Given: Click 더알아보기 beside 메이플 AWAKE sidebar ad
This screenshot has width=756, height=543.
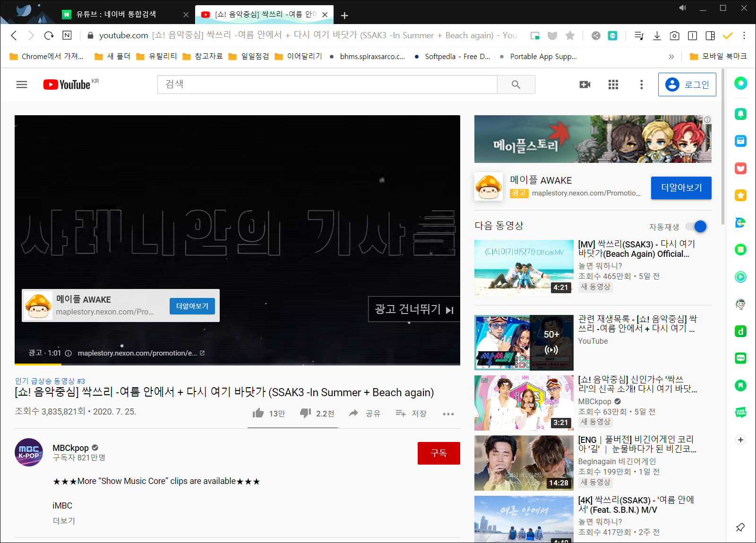Looking at the screenshot, I should (x=681, y=188).
